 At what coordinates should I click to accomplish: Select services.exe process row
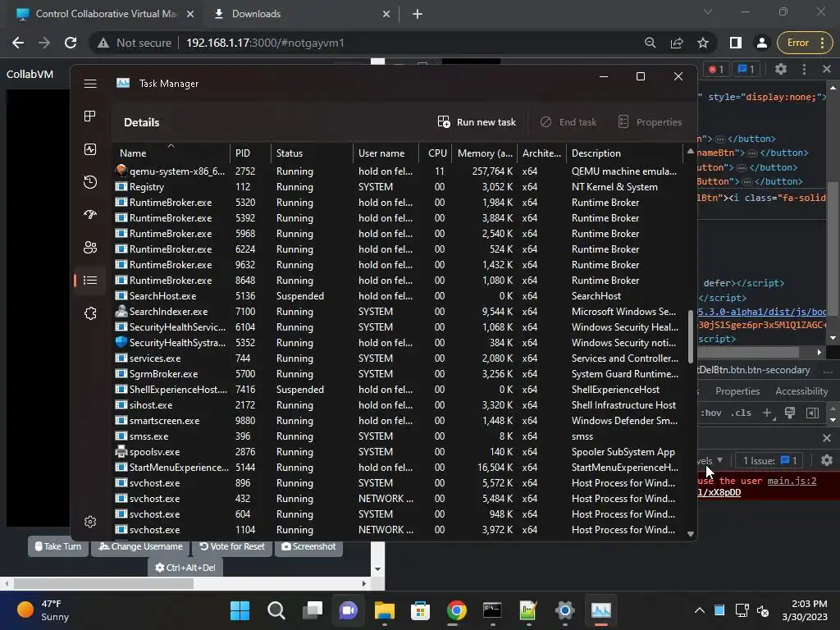tap(399, 358)
